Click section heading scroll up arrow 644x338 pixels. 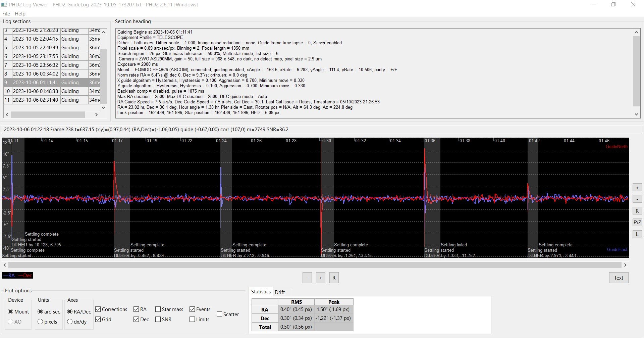coord(636,32)
